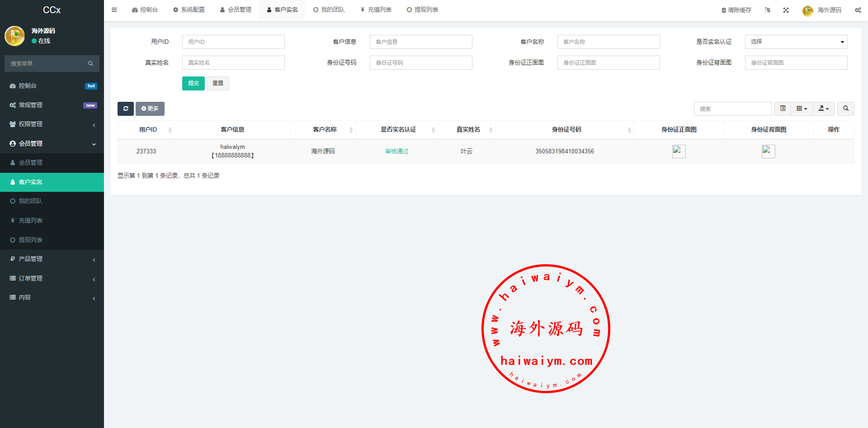Toggle the sidebar hamburger menu icon

point(114,10)
